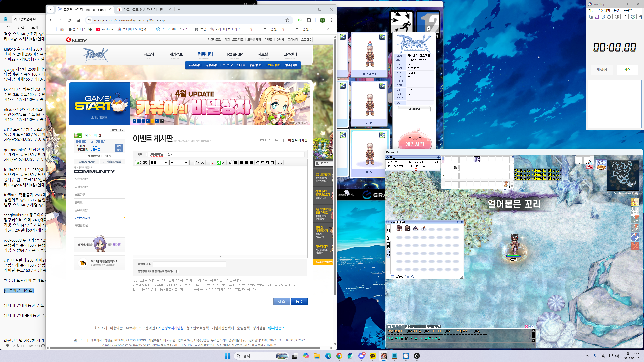The width and height of the screenshot is (644, 362).
Task: Open Discord from the taskbar
Action: click(x=361, y=356)
